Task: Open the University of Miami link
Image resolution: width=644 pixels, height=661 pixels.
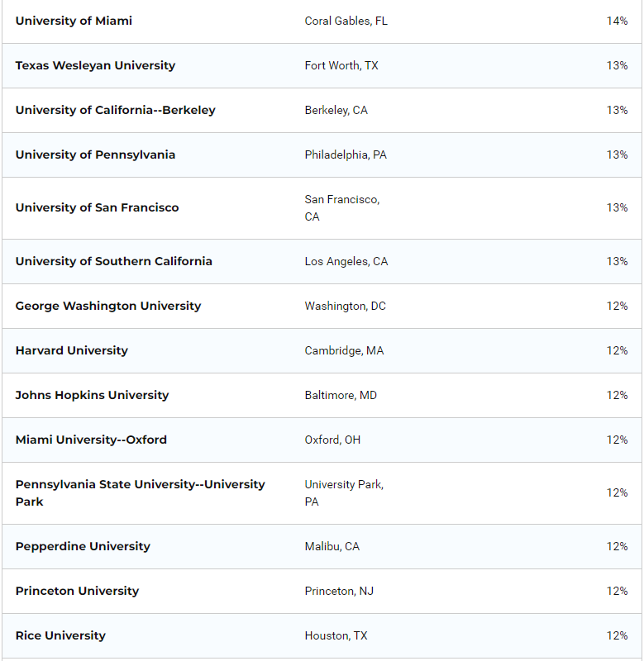Action: pos(74,21)
